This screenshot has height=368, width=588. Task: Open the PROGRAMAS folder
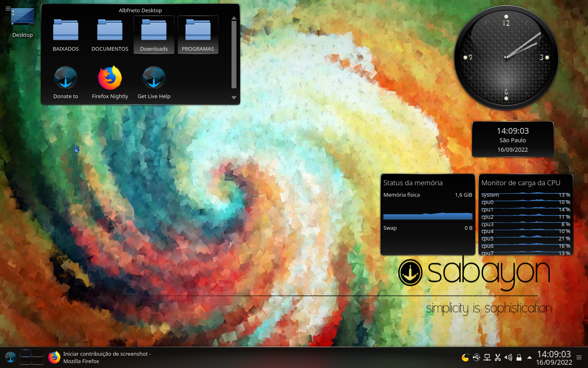[x=198, y=36]
